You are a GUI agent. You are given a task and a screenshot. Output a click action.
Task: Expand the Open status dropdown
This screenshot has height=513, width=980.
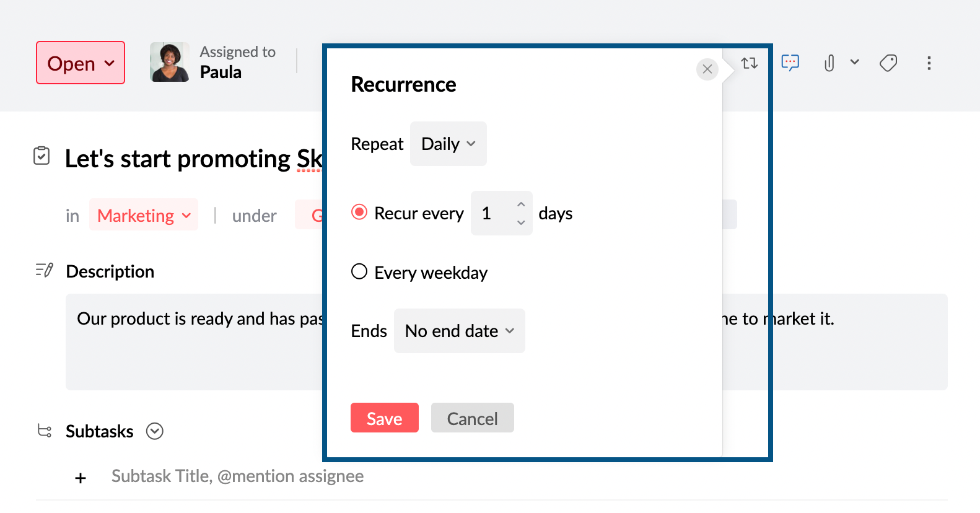pyautogui.click(x=81, y=63)
